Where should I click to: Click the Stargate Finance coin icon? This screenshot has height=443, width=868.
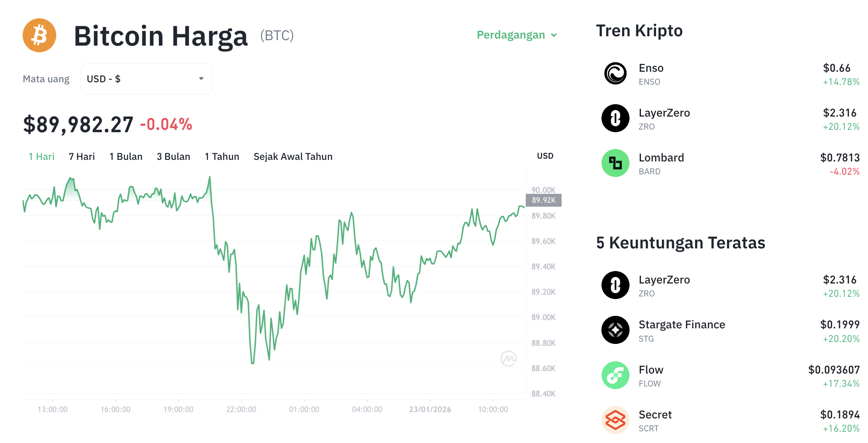pos(615,330)
